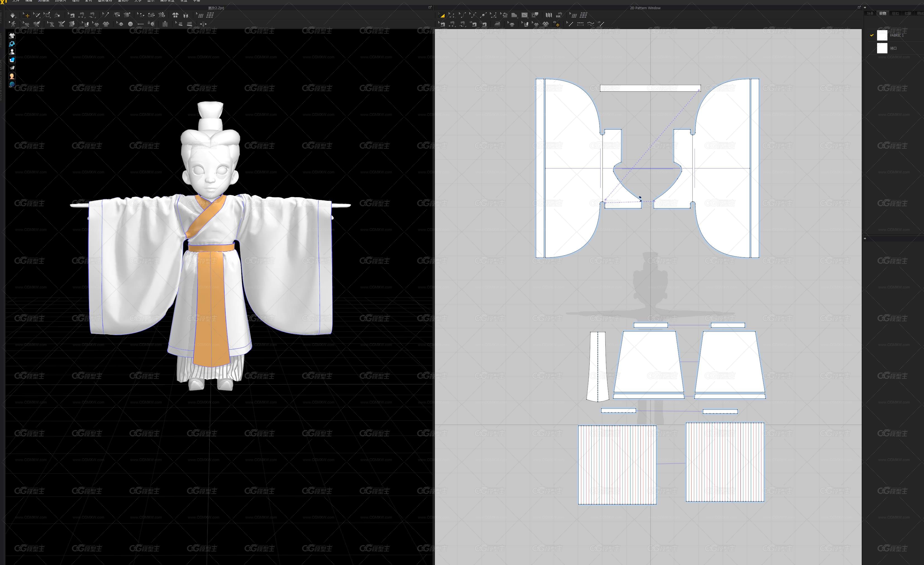
Task: Choose the Edit Curvature tool
Action: point(463,15)
